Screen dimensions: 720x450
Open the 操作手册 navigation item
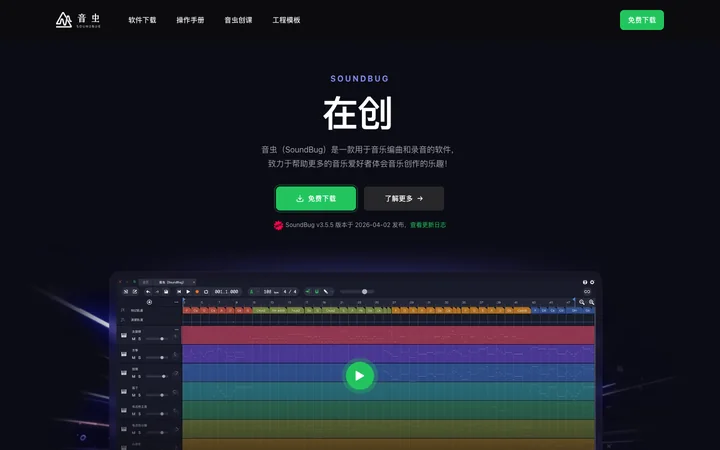tap(190, 20)
